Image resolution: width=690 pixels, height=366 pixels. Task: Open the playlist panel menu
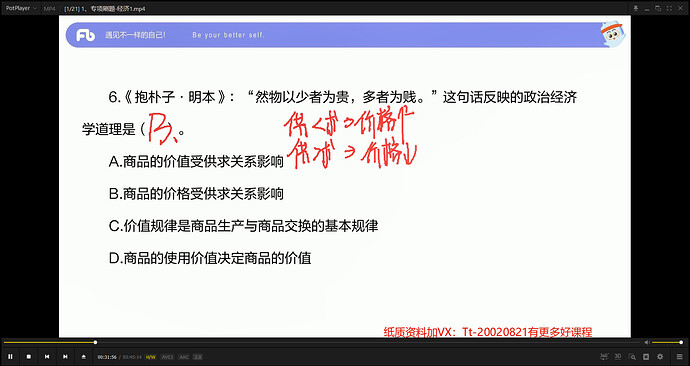pos(680,357)
